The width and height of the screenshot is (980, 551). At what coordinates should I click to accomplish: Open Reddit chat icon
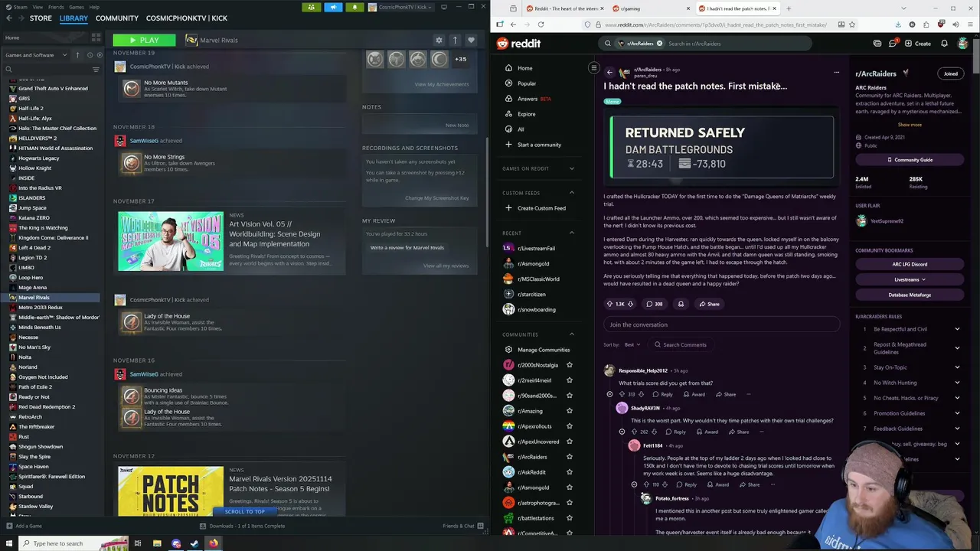tap(893, 44)
